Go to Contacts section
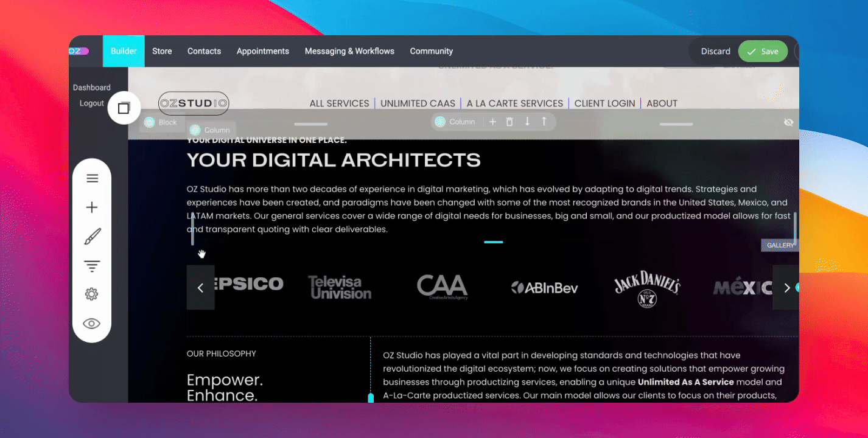This screenshot has height=438, width=868. pyautogui.click(x=204, y=51)
